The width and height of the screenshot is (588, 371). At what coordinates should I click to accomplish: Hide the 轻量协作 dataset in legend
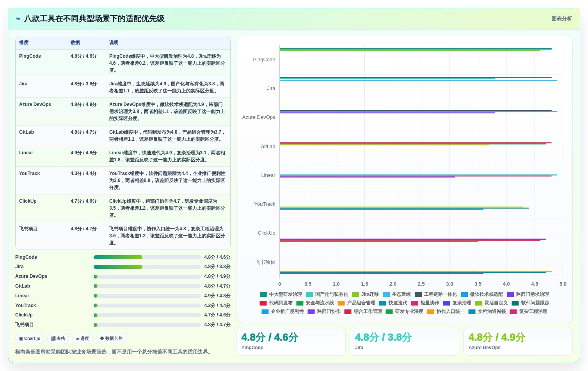(x=425, y=303)
